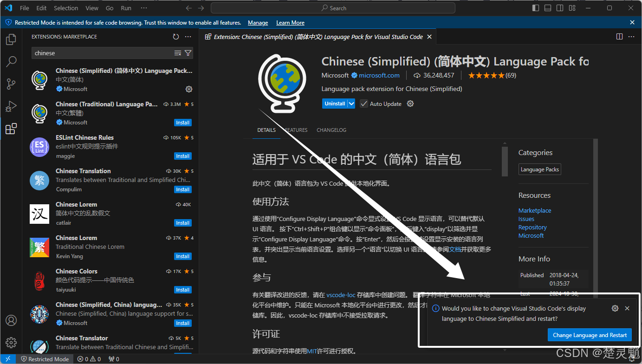Open notification settings gear icon
This screenshot has height=364, width=642.
click(x=615, y=308)
